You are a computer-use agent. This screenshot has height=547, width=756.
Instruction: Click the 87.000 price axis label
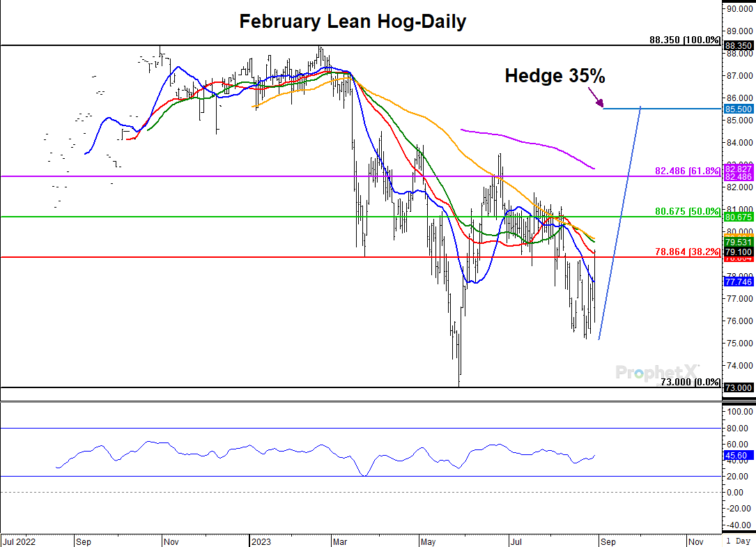tap(739, 76)
